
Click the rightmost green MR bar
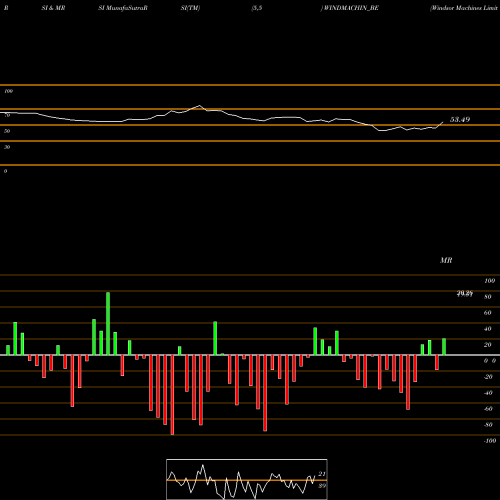click(x=444, y=347)
